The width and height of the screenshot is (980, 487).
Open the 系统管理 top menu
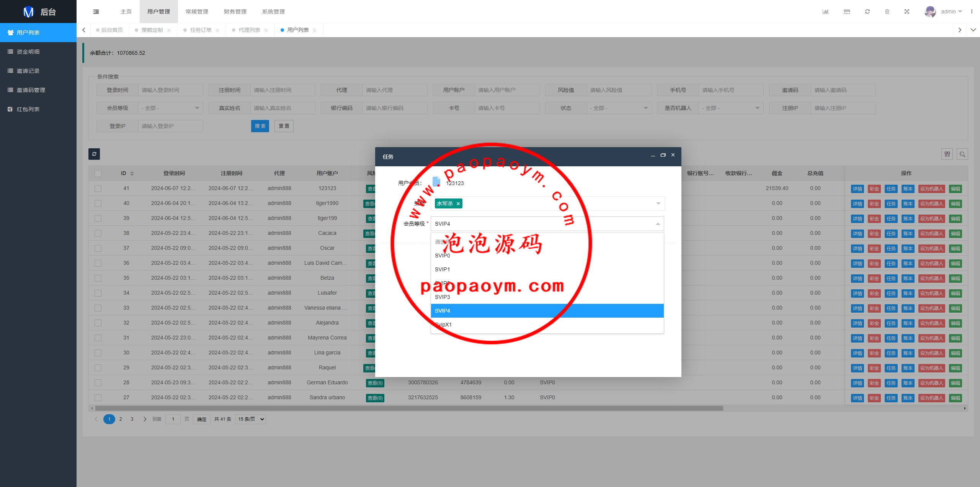point(273,11)
